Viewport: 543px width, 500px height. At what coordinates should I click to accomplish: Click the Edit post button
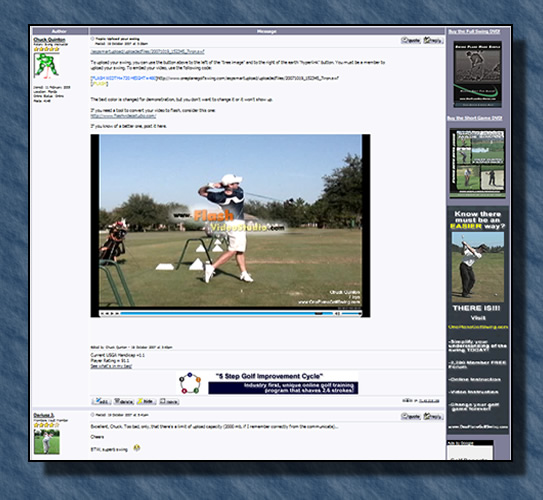101,401
